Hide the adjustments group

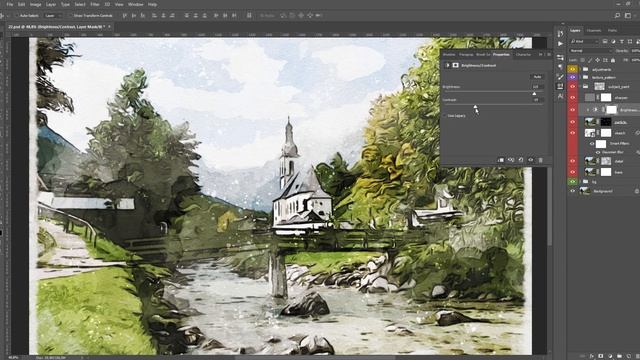coord(573,69)
